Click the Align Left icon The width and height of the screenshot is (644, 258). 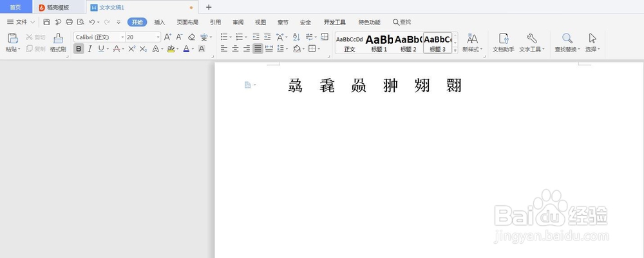pyautogui.click(x=224, y=48)
